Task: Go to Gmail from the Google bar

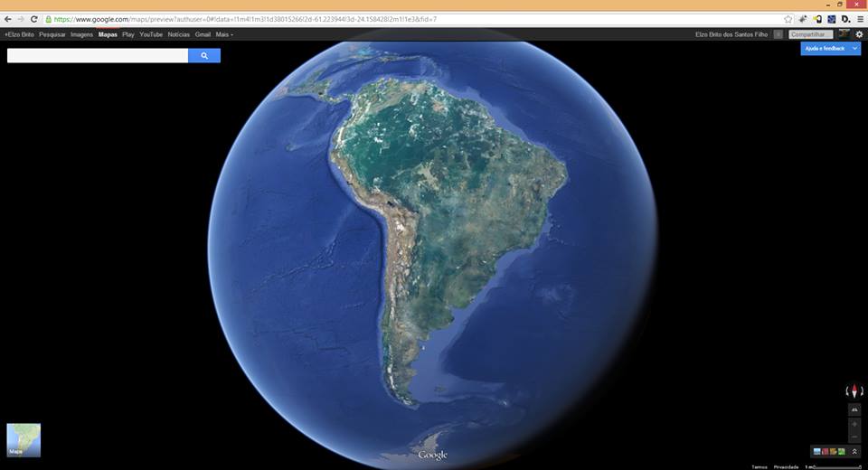Action: tap(203, 34)
